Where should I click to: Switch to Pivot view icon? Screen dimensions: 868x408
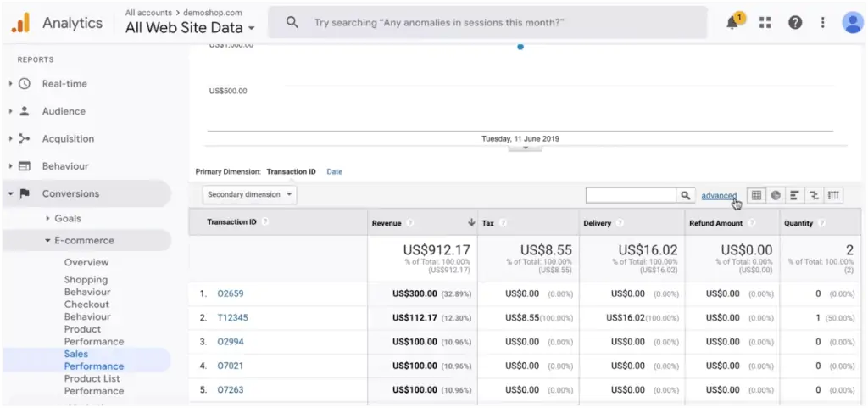tap(834, 195)
